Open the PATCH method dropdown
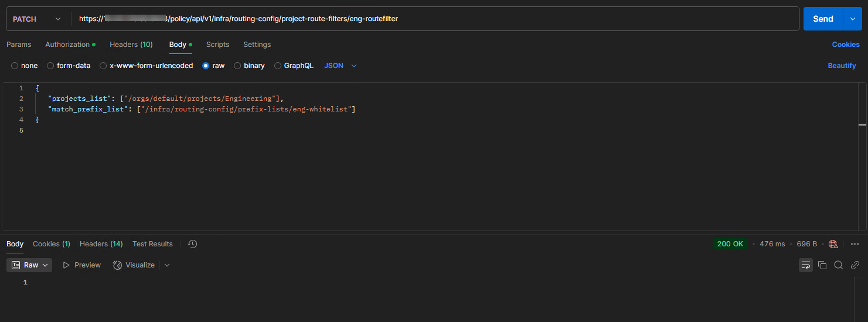 tap(37, 19)
